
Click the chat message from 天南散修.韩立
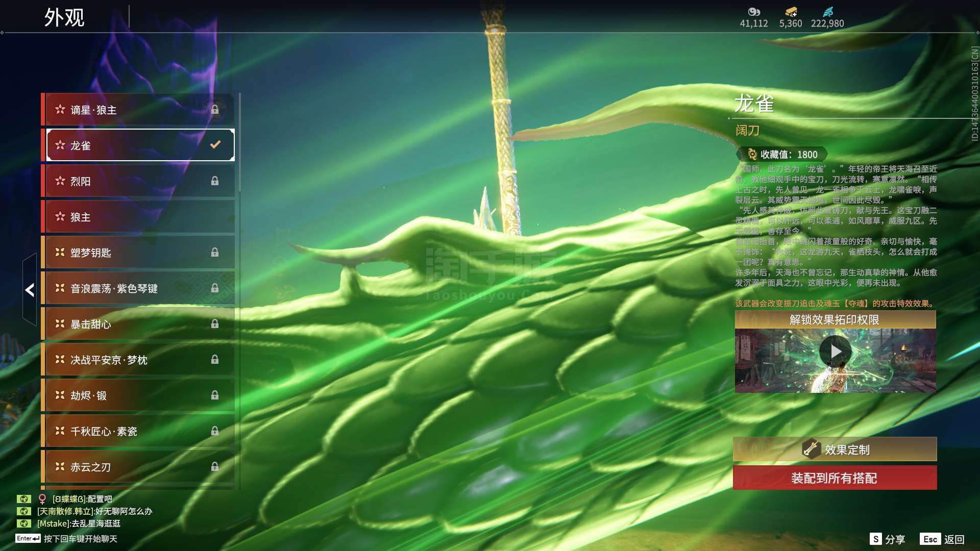pos(94,511)
